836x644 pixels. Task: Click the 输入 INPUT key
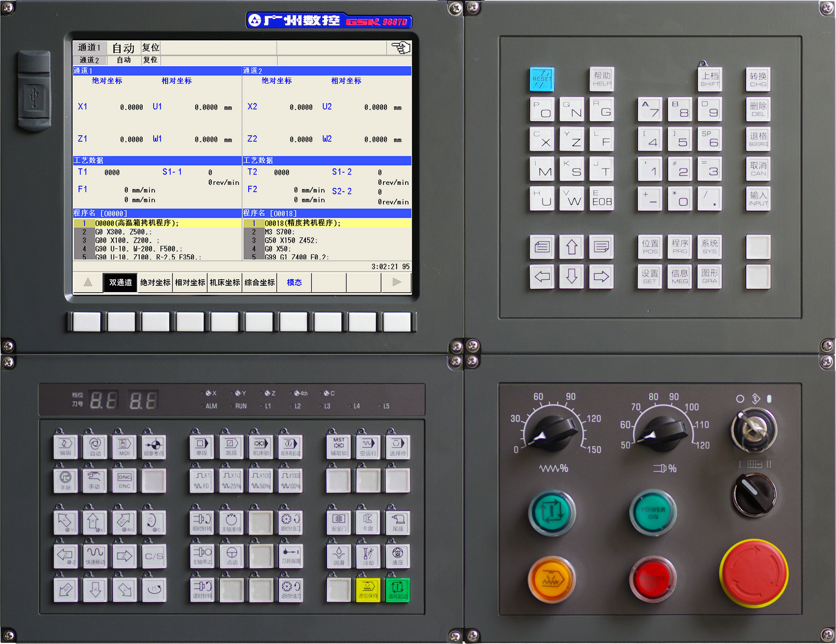[x=758, y=198]
